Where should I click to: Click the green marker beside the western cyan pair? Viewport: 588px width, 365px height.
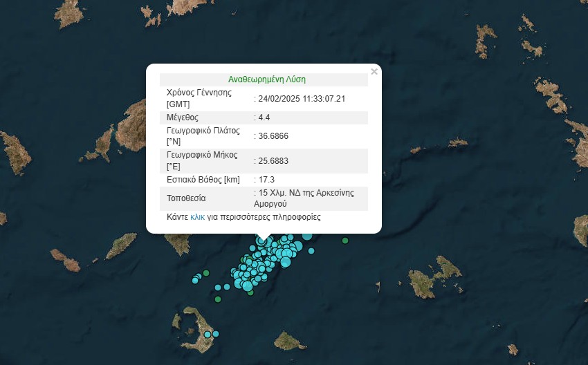[x=205, y=274]
